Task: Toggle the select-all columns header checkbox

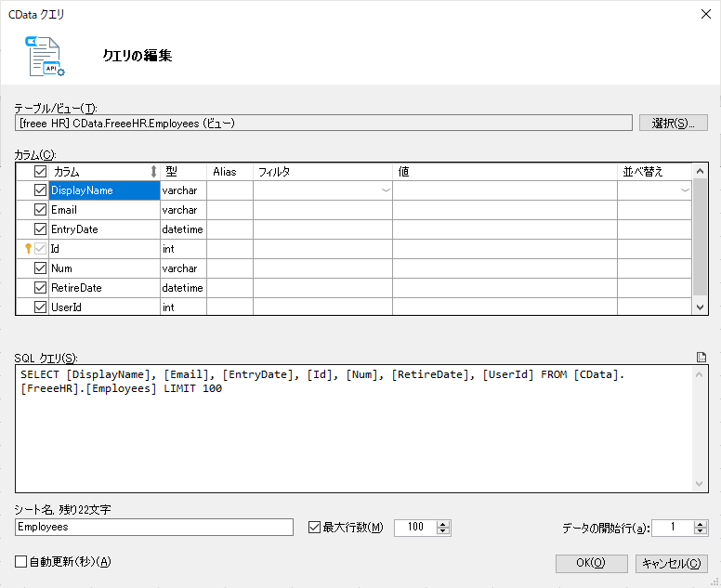Action: click(x=41, y=172)
